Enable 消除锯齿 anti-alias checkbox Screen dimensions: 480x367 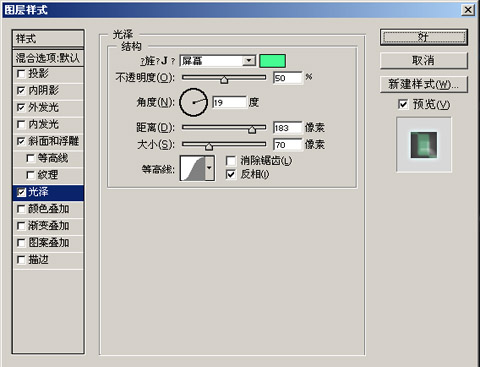coord(231,161)
